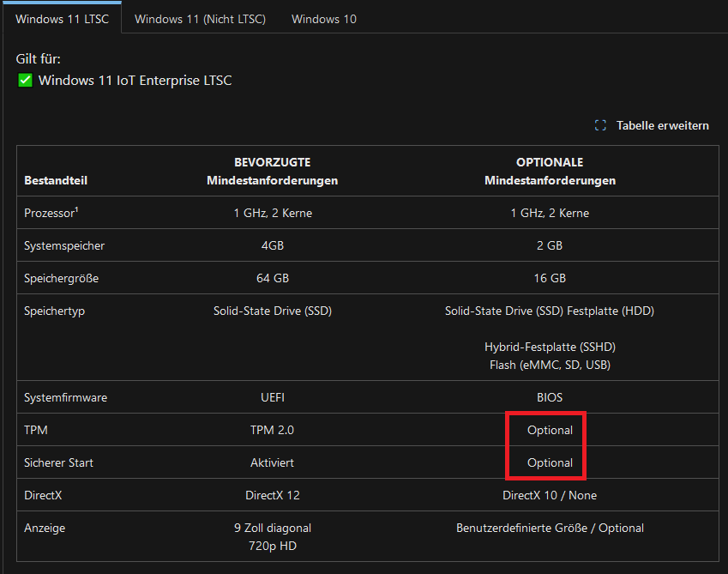Click the DirectX 10 / None cell

[550, 495]
